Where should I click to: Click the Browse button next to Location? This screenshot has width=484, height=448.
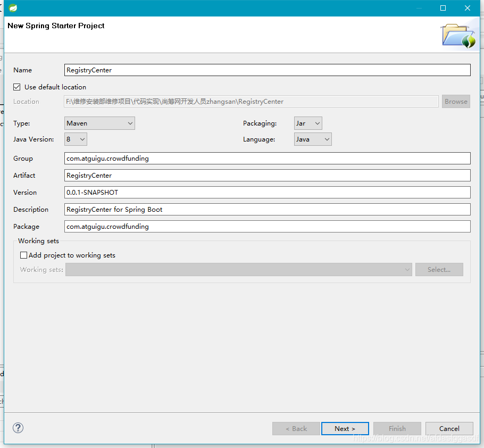(456, 102)
